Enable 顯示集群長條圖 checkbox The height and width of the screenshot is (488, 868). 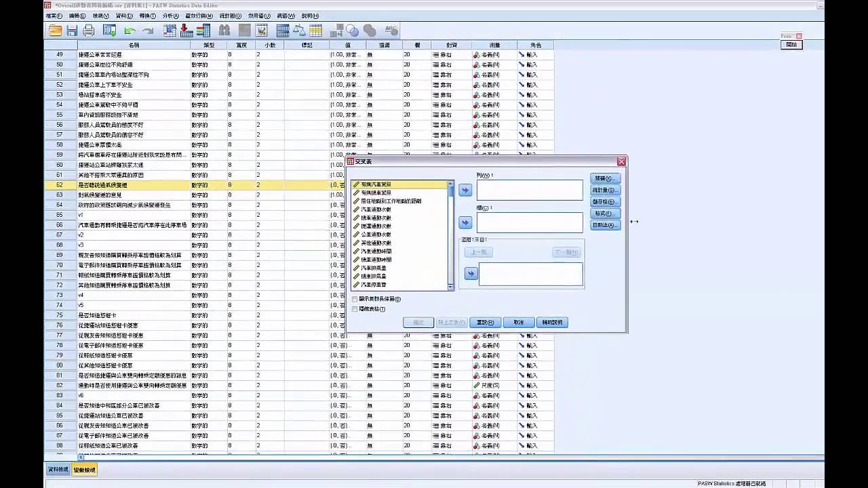point(355,299)
